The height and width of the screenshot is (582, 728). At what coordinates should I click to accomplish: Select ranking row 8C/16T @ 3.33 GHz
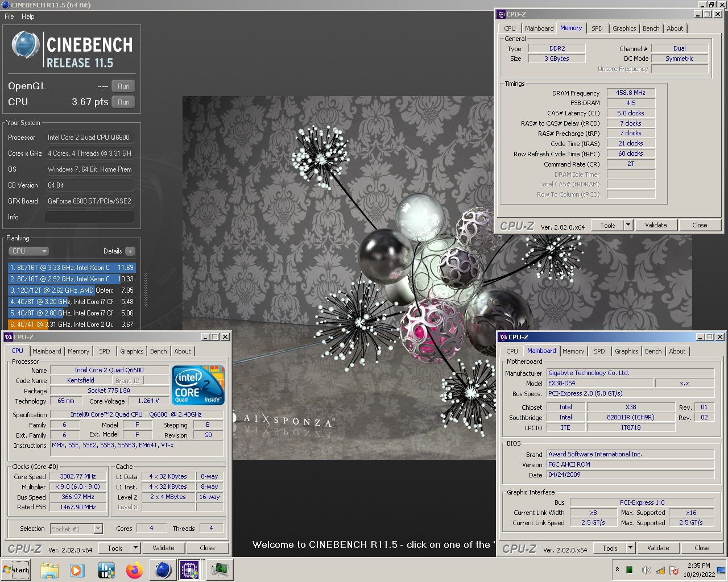coord(72,268)
